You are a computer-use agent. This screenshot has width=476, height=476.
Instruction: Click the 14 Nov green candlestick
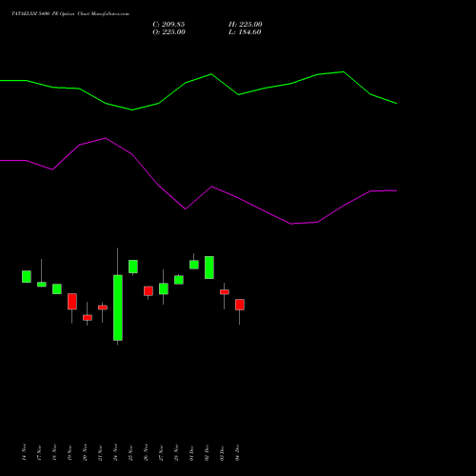[x=27, y=276]
